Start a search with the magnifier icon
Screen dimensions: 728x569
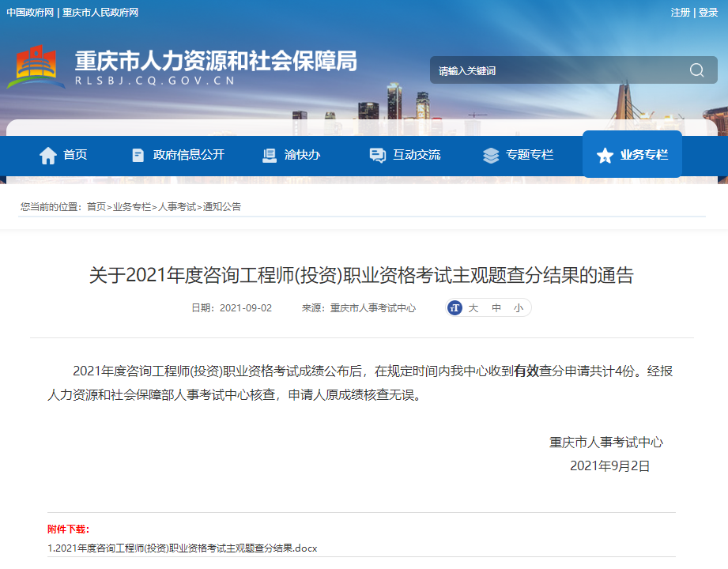[x=696, y=70]
